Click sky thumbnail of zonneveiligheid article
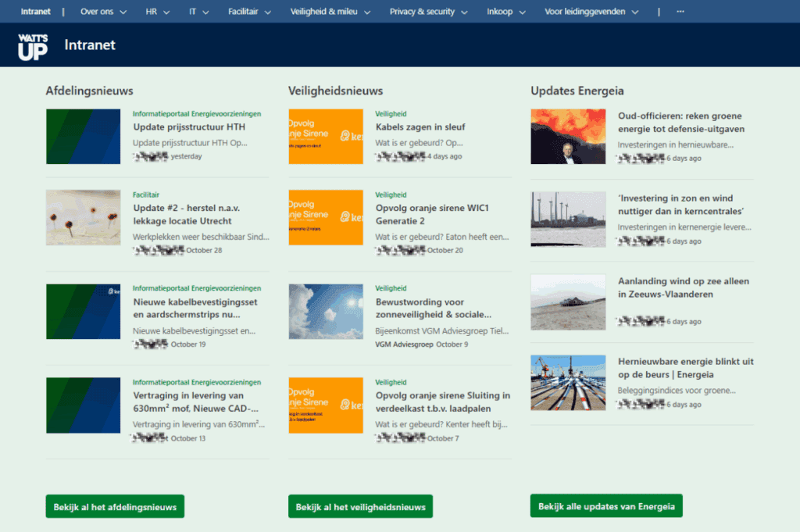This screenshot has width=800, height=532. pos(326,312)
